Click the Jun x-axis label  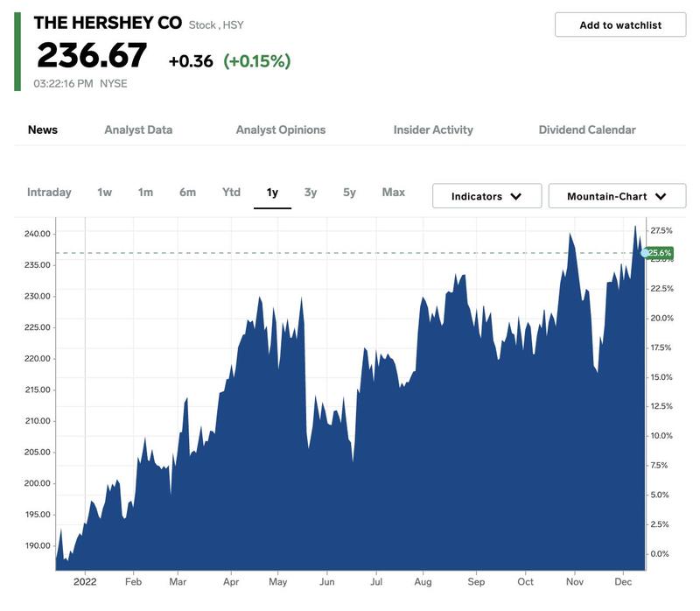326,582
